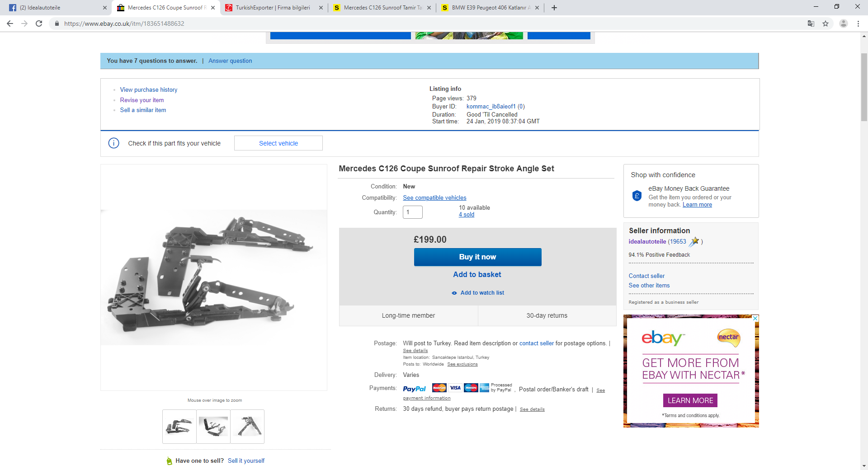Click the page vertical scrollbar
The width and height of the screenshot is (868, 470).
pos(864,87)
